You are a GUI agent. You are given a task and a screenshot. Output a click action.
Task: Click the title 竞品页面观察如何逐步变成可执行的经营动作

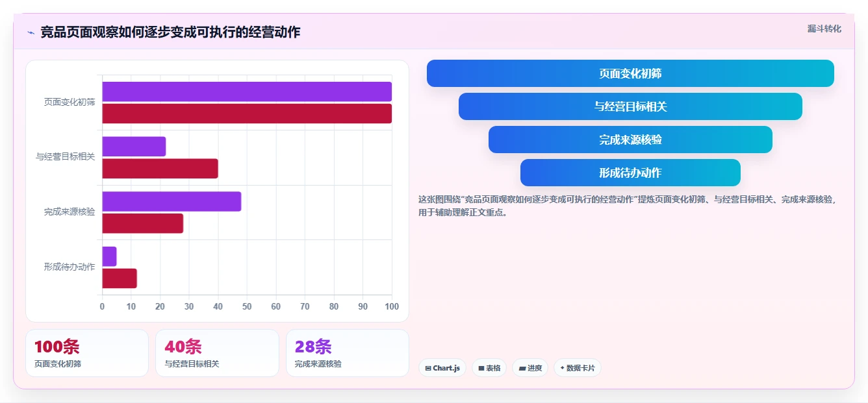(x=170, y=32)
